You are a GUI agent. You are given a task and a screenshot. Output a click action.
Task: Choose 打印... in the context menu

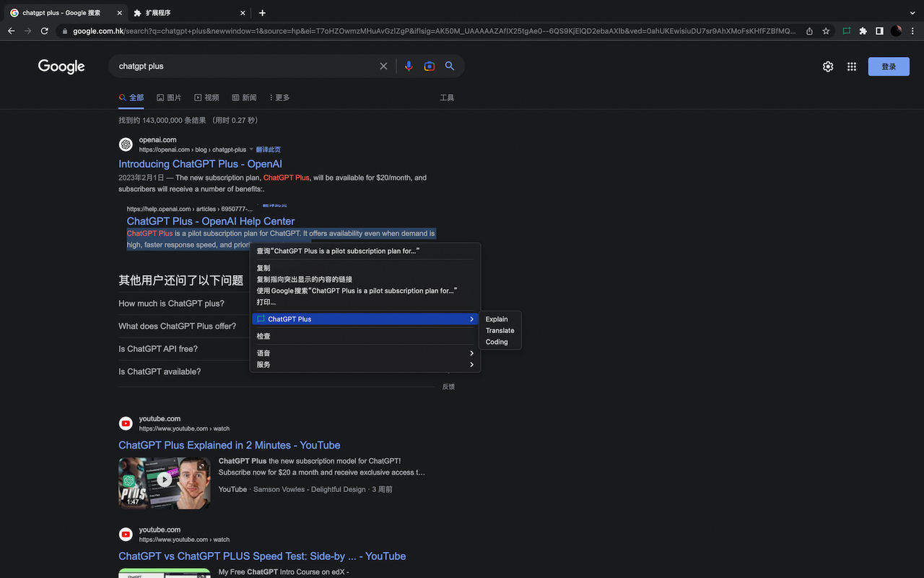point(365,302)
